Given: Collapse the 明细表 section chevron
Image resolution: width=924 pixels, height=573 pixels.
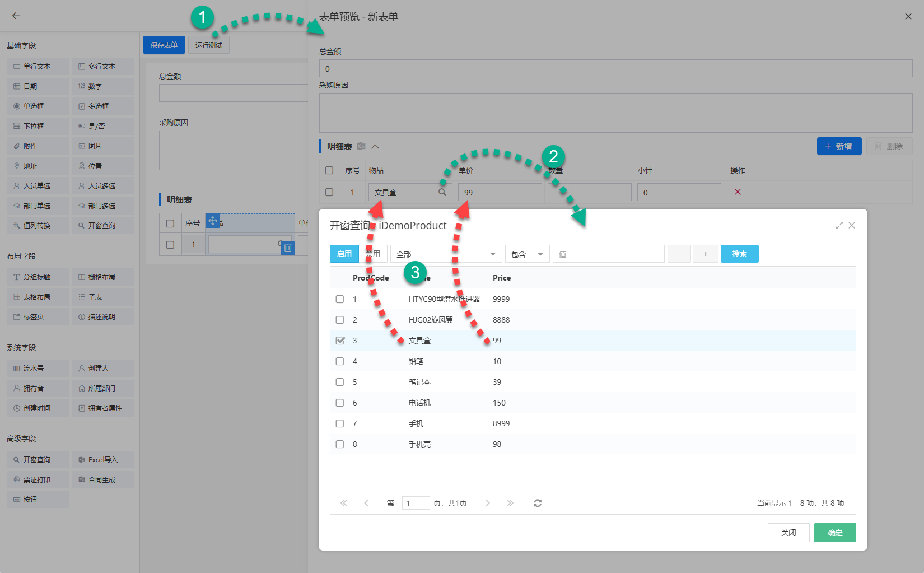Looking at the screenshot, I should (x=375, y=146).
